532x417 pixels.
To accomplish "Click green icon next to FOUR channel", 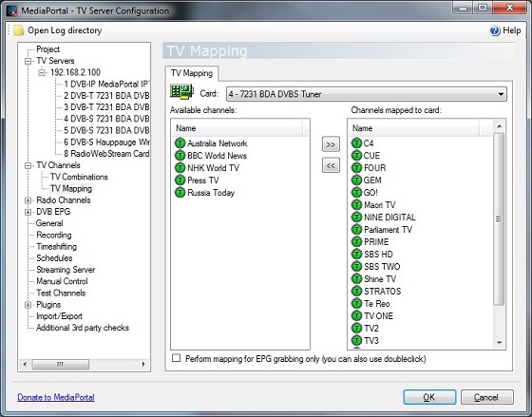I will (x=356, y=168).
